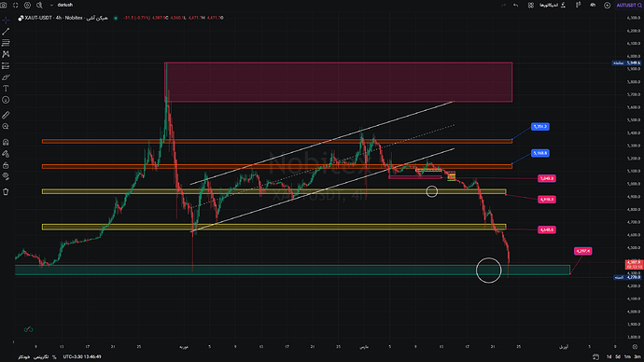Image resolution: width=644 pixels, height=362 pixels.
Task: Open the Fibonacci and Gann tools group
Action: (6, 43)
